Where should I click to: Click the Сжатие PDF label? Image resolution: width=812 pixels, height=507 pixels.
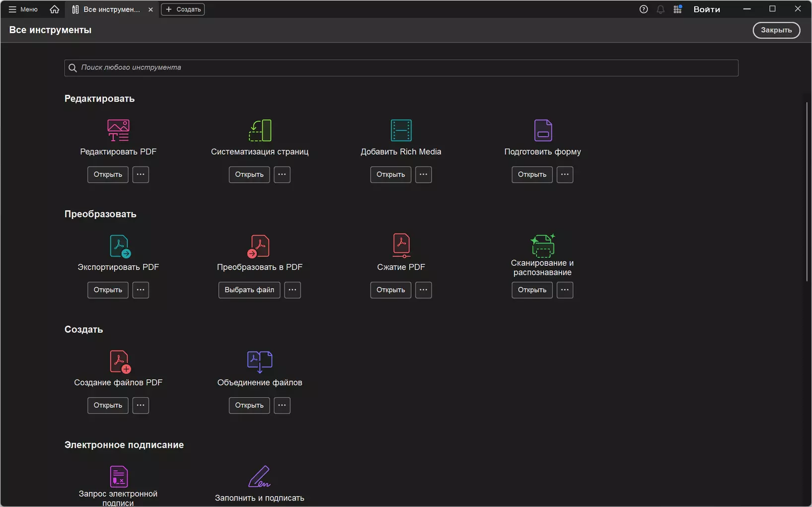(x=401, y=267)
